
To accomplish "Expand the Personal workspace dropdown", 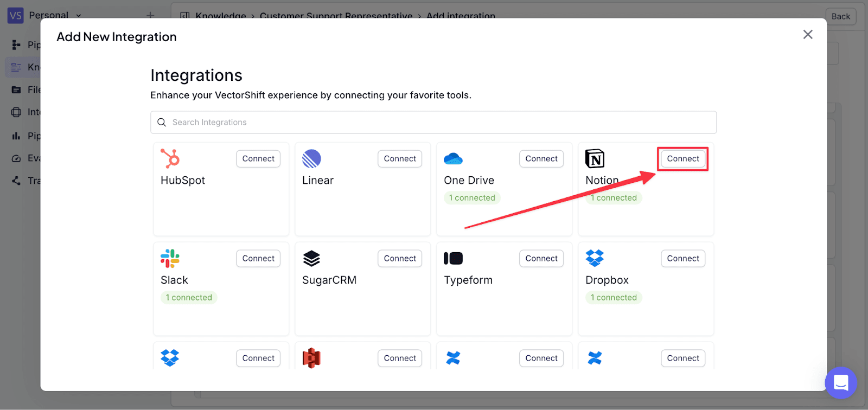I will click(55, 15).
